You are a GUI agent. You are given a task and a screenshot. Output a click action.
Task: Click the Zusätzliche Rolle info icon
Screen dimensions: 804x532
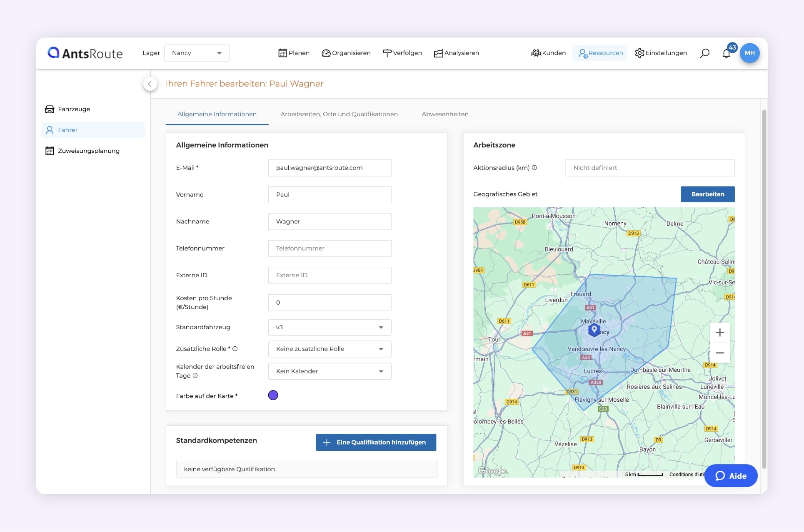235,349
